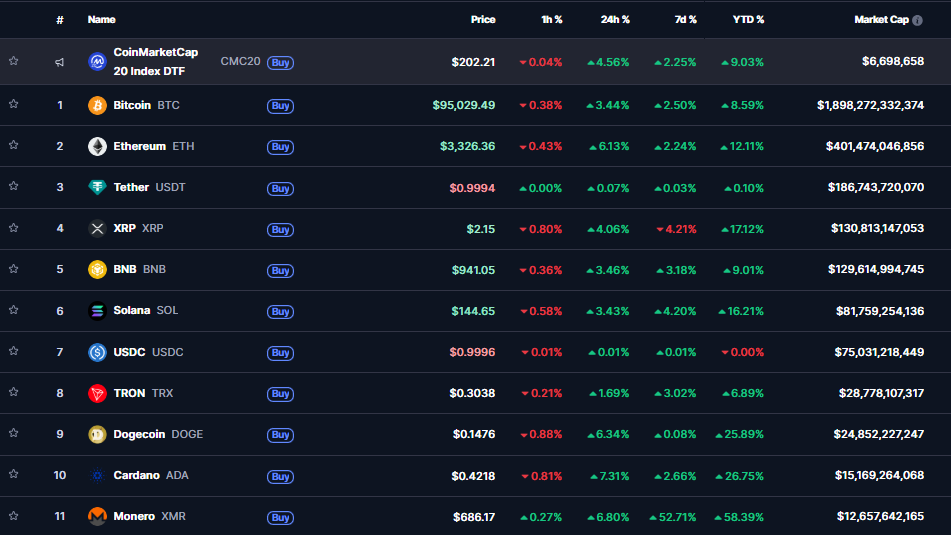Click the Dogecoin coin logo

[97, 434]
